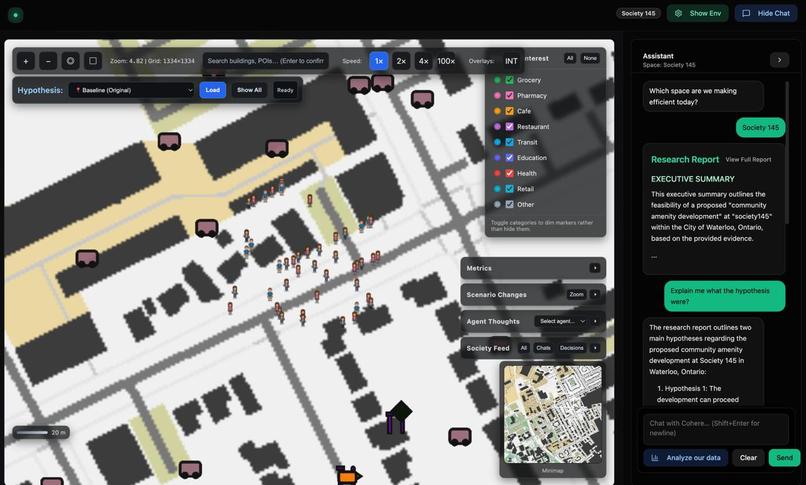Click the gear icon on Show Env
Viewport: 806px width, 485px height.
pyautogui.click(x=679, y=13)
